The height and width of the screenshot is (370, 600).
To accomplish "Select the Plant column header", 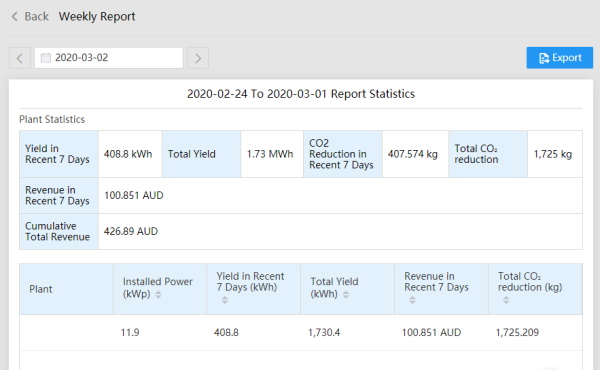I will pos(66,289).
